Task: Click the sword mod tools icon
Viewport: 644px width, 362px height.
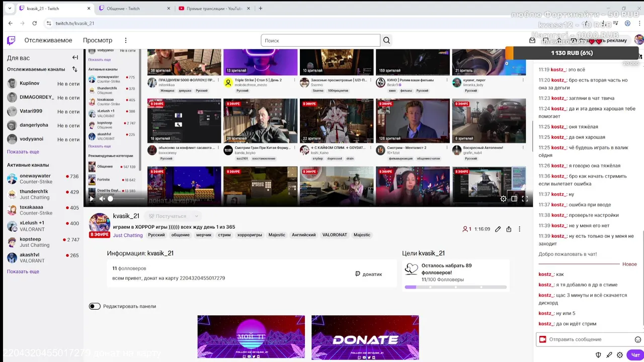Action: pyautogui.click(x=609, y=355)
